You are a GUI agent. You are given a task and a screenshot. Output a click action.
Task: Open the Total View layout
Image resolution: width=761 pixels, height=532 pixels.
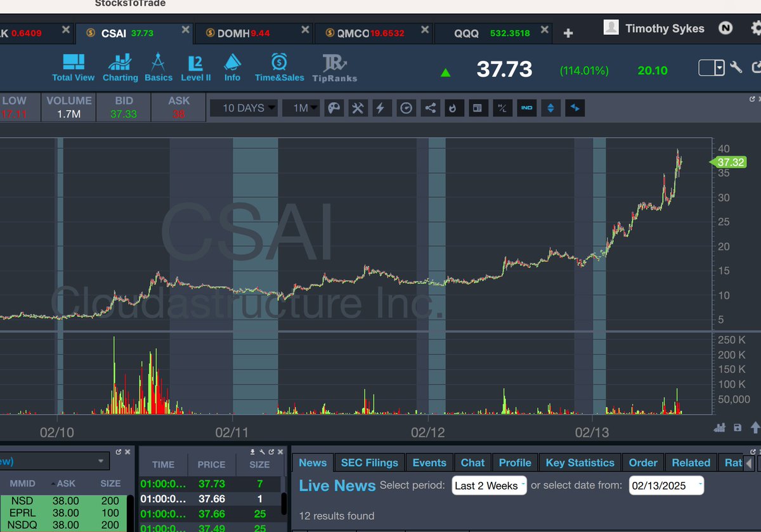click(x=73, y=68)
